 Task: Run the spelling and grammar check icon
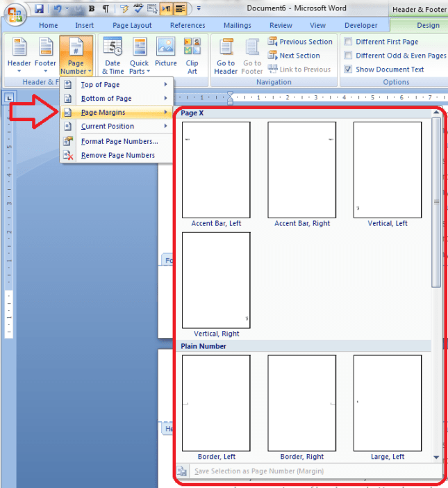138,9
